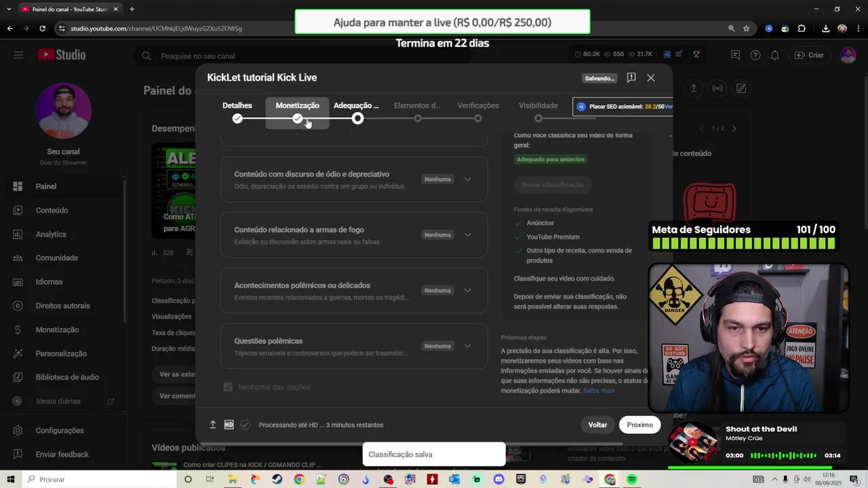Open the account avatar in top right
Image resolution: width=868 pixels, height=488 pixels.
[848, 55]
